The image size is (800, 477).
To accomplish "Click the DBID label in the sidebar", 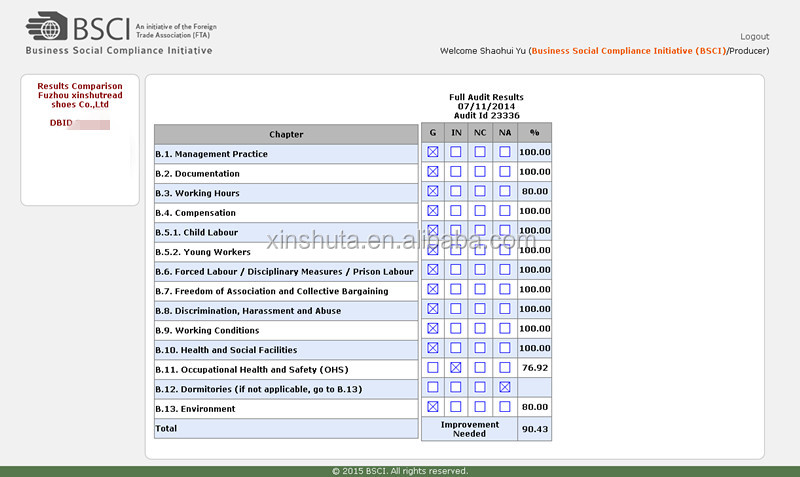I will point(61,123).
